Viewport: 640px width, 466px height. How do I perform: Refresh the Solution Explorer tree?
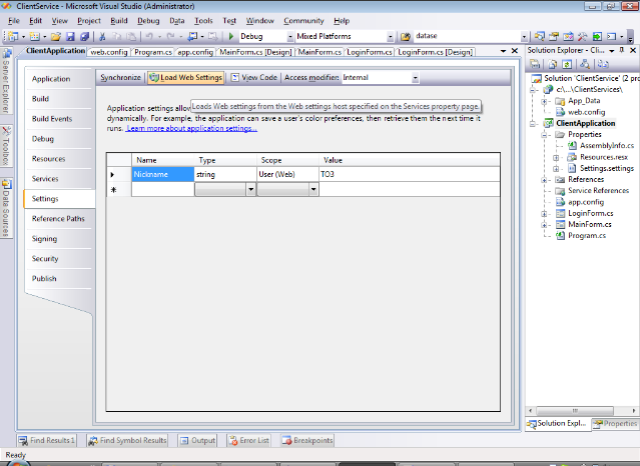tap(567, 64)
